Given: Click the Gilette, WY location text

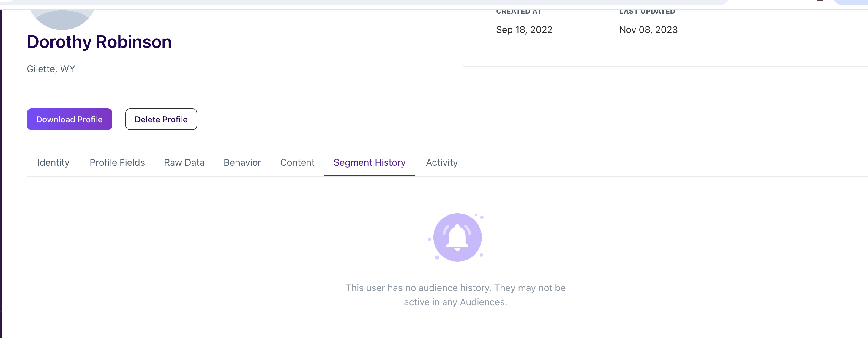Looking at the screenshot, I should (51, 69).
